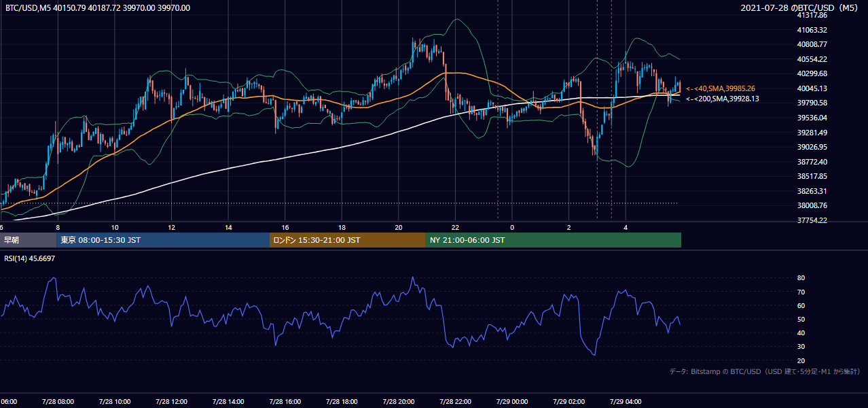Click hour label 12 below the price chart
This screenshot has width=868, height=408.
pyautogui.click(x=172, y=228)
